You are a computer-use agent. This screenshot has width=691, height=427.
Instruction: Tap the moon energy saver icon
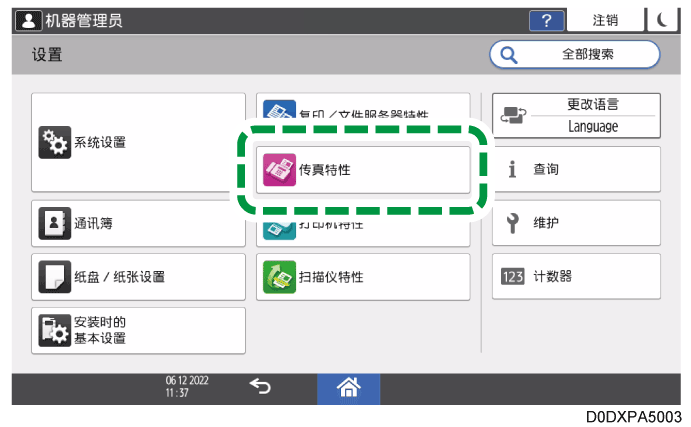click(x=662, y=20)
